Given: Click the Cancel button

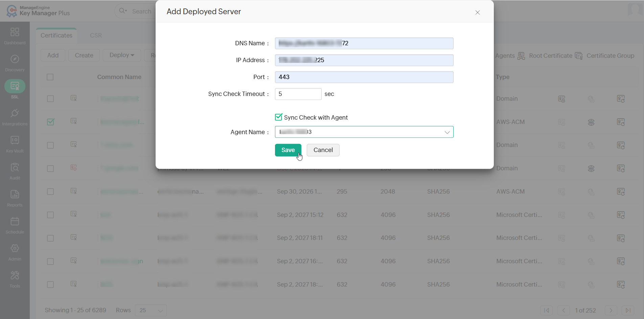Looking at the screenshot, I should [323, 150].
